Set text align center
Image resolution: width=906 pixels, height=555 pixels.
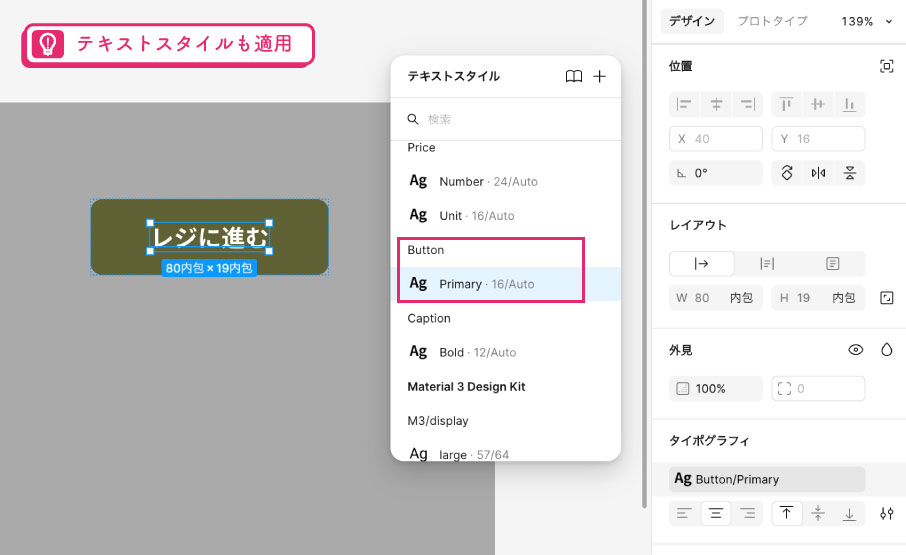coord(716,513)
